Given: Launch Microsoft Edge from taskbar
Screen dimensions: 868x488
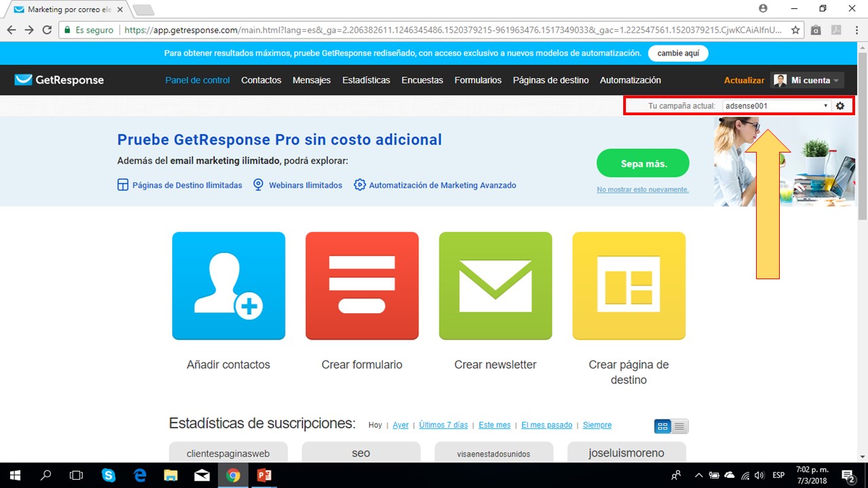Looking at the screenshot, I should (140, 475).
